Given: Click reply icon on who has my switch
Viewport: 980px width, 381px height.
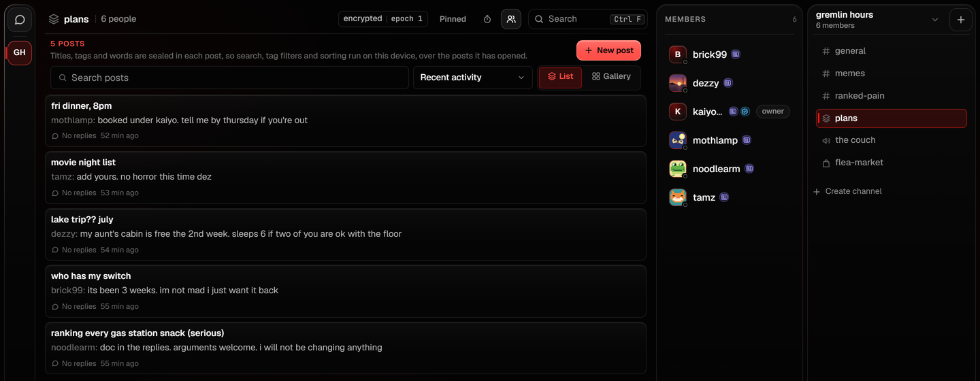Looking at the screenshot, I should (55, 307).
